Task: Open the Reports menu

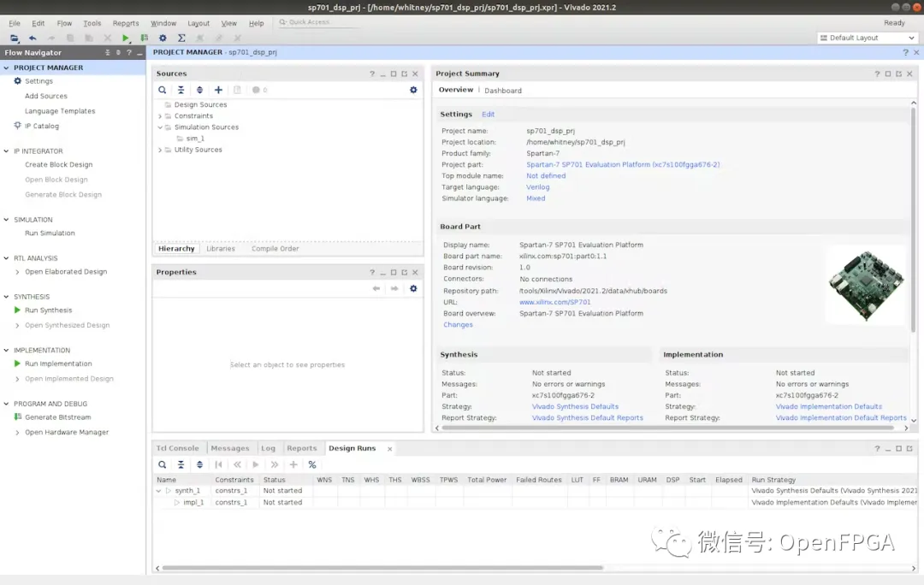Action: [126, 23]
